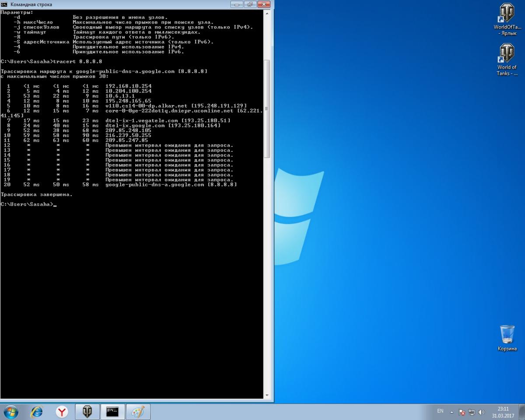This screenshot has width=525, height=420.
Task: Maximize the Command Prompt window
Action: coord(250,4)
